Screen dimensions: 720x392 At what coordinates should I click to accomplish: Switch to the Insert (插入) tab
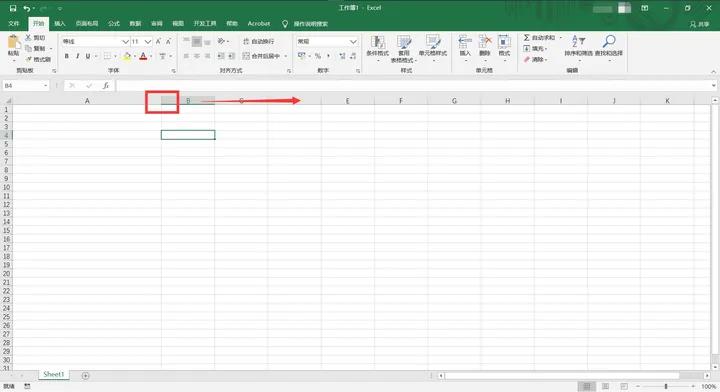point(60,23)
